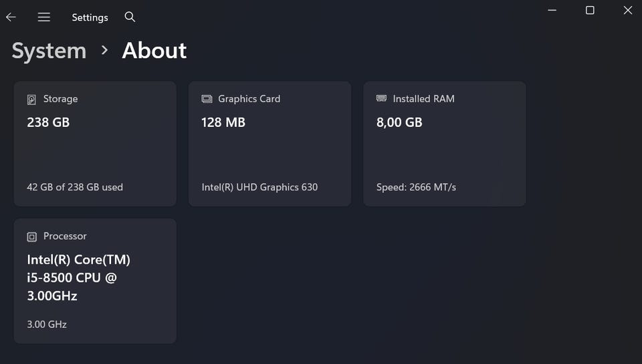Click the Installed RAM icon
The height and width of the screenshot is (364, 642).
coord(381,98)
